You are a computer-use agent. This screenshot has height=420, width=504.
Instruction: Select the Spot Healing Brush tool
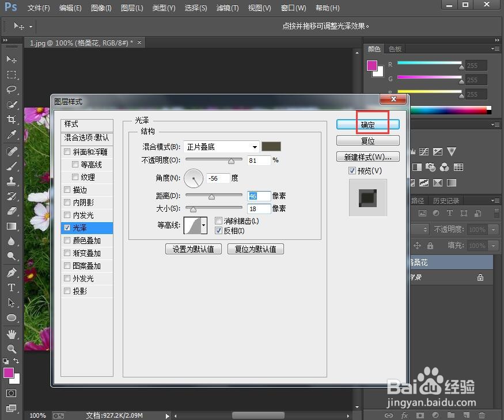point(12,151)
